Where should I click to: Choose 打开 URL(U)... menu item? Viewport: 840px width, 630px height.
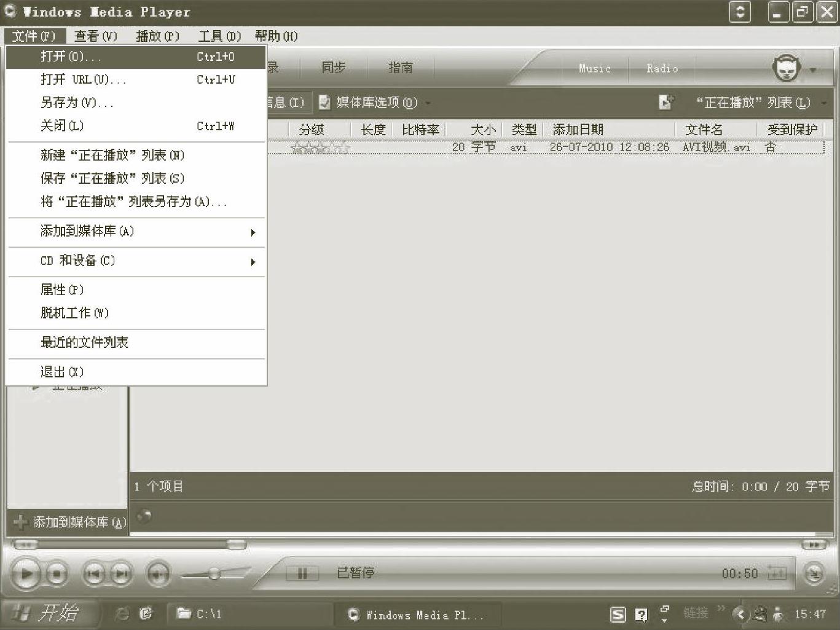coord(136,80)
